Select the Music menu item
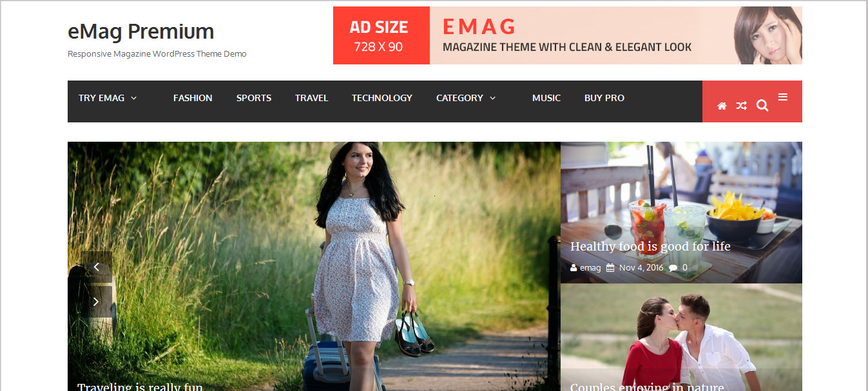 click(x=546, y=98)
